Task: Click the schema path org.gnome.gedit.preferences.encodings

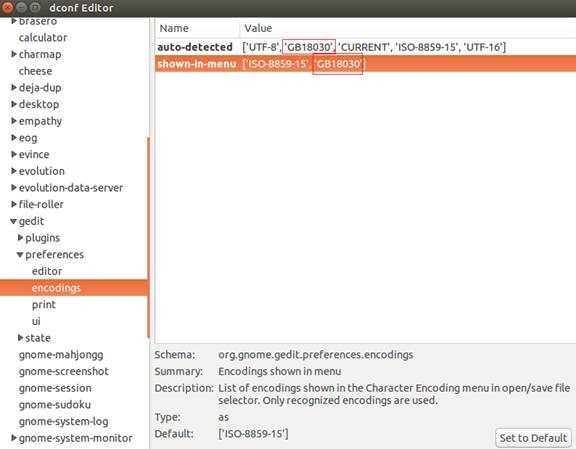Action: pyautogui.click(x=316, y=355)
